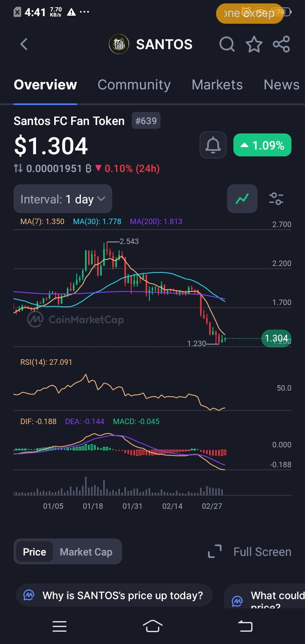Tap the Android back navigation button
The image size is (305, 644).
click(245, 626)
